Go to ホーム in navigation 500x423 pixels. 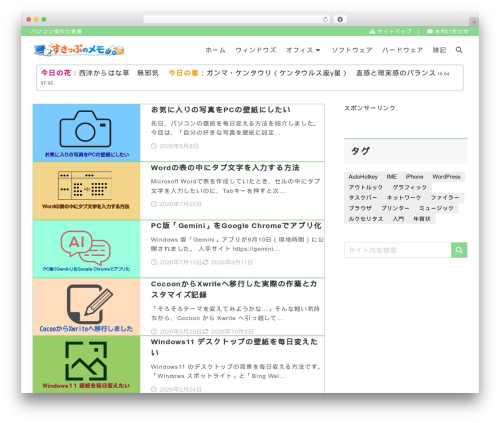215,50
